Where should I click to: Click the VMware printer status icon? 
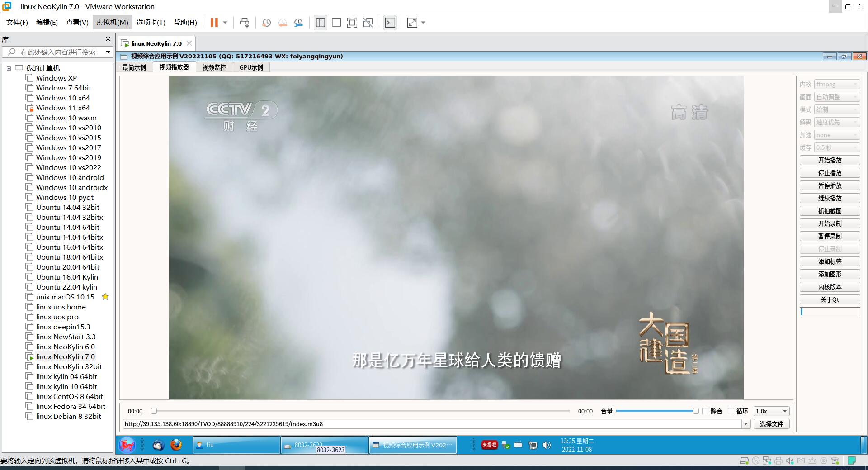(x=778, y=461)
